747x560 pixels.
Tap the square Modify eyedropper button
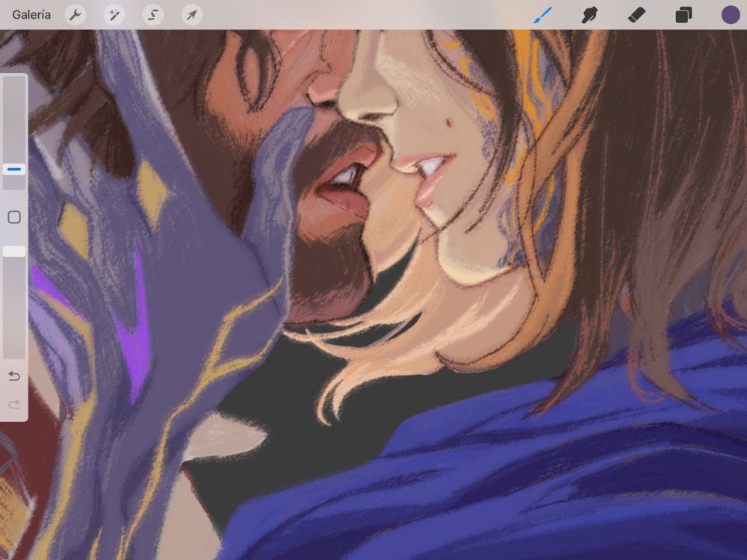click(x=13, y=217)
